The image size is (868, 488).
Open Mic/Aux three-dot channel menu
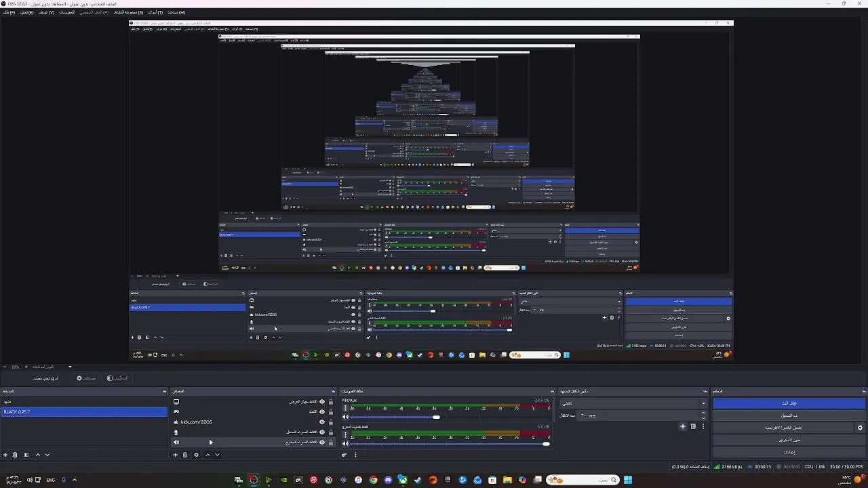pyautogui.click(x=345, y=409)
